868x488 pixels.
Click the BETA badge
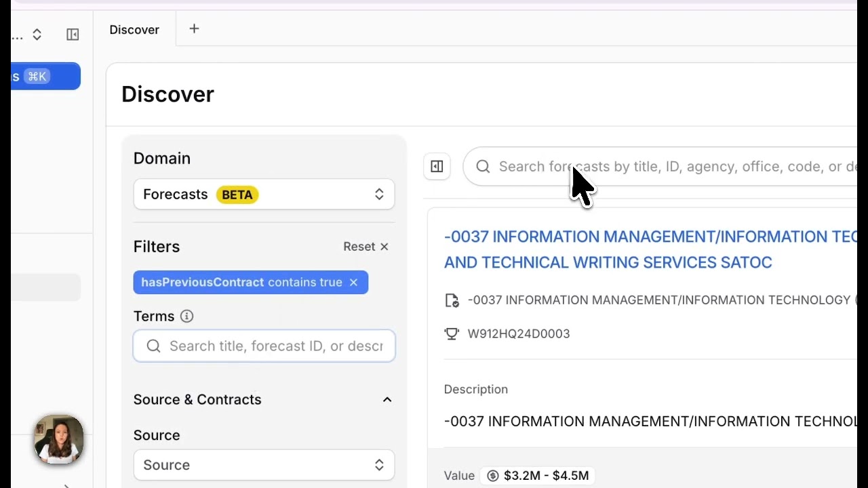pos(237,195)
